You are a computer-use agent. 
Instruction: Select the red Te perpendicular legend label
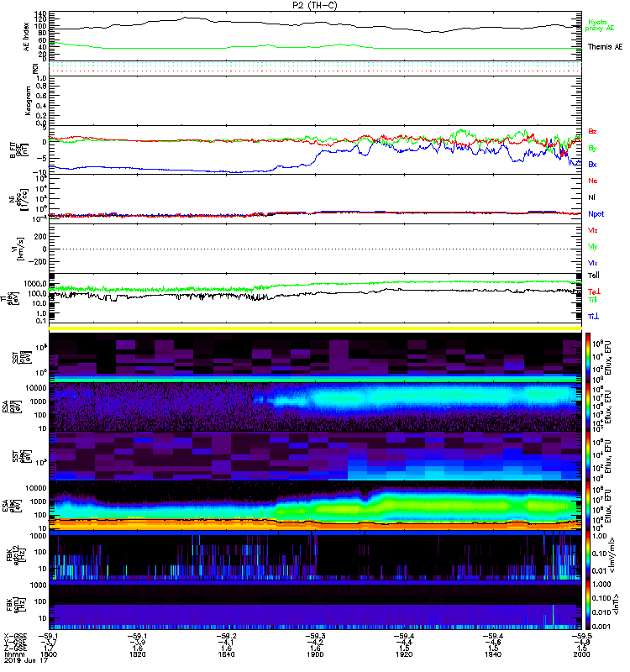pos(594,291)
